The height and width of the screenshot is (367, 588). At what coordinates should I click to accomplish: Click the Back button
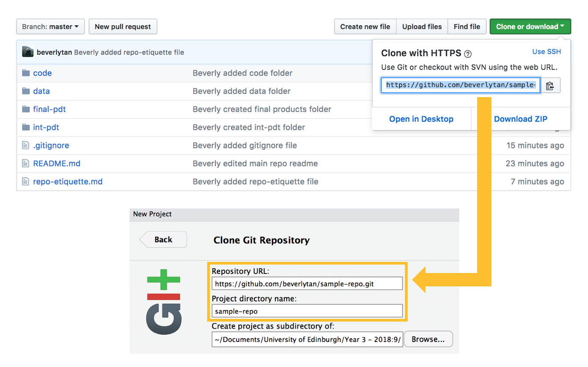point(163,239)
